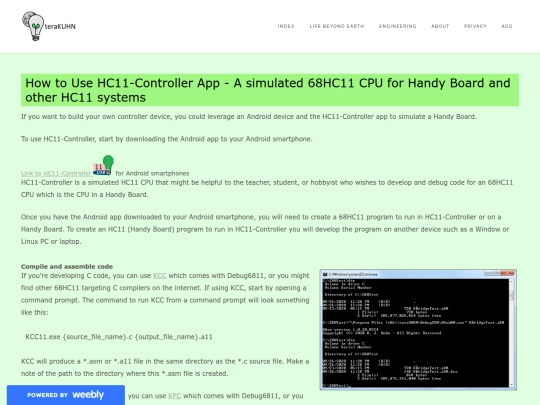Click the teraKUHN lightbulb logo
The image size is (540, 405).
click(33, 26)
